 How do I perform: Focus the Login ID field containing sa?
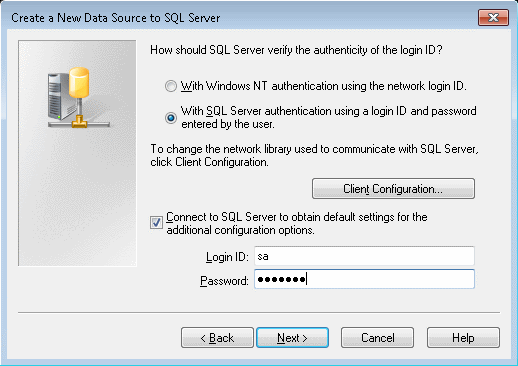[364, 256]
